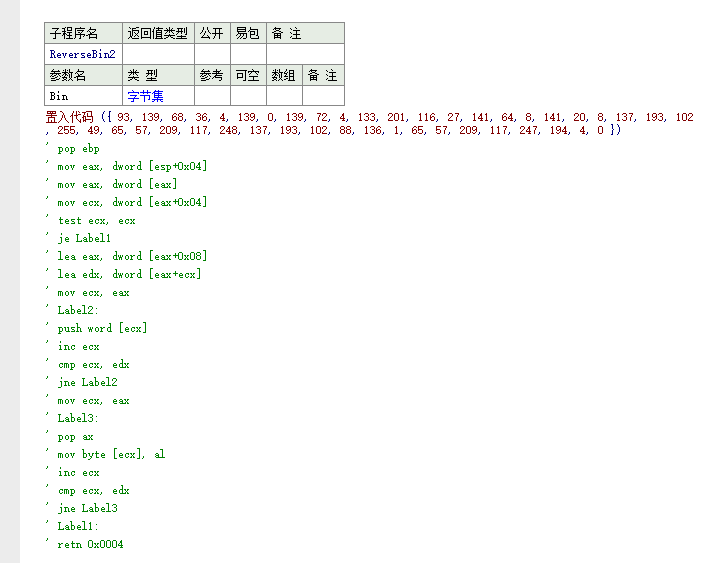Click the 参数名 header cell

[x=84, y=75]
